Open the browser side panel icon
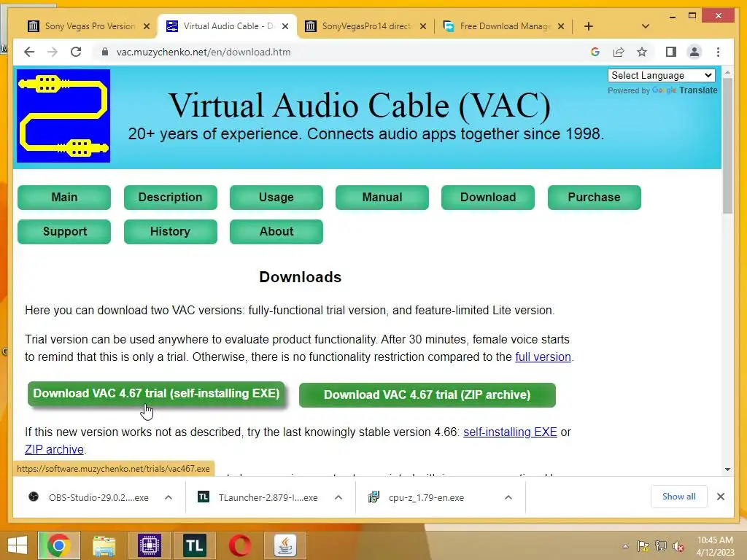The width and height of the screenshot is (747, 560). click(x=671, y=52)
